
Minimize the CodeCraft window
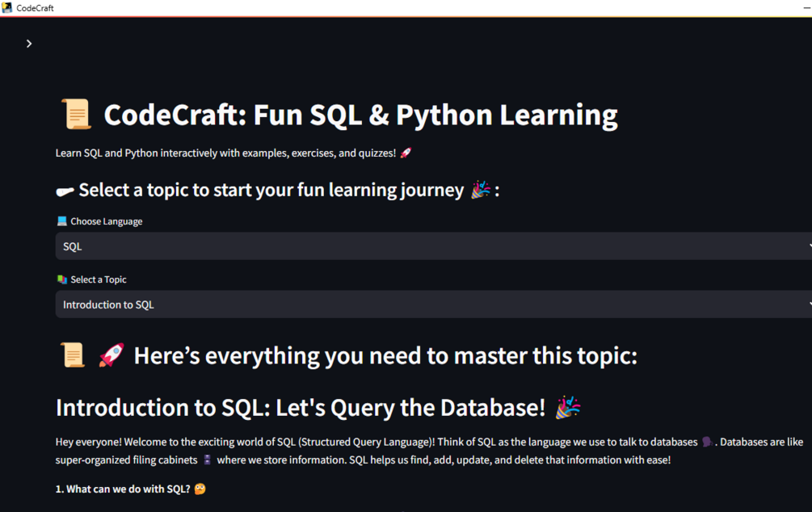pyautogui.click(x=807, y=8)
